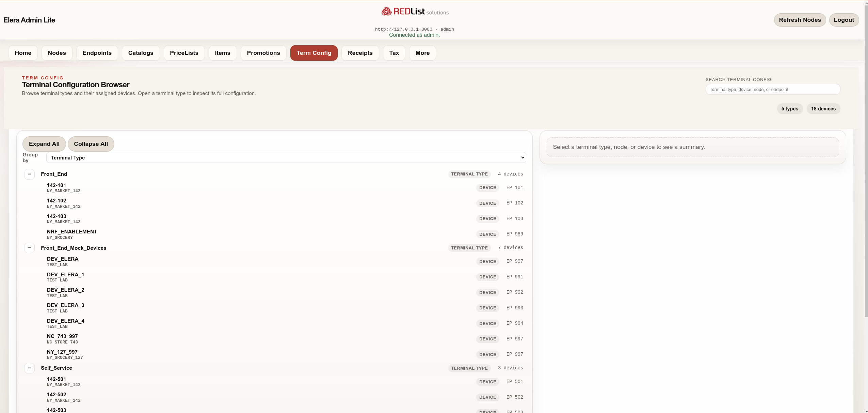Viewport: 868px width, 413px height.
Task: Go to the Endpoints tab
Action: [x=97, y=53]
